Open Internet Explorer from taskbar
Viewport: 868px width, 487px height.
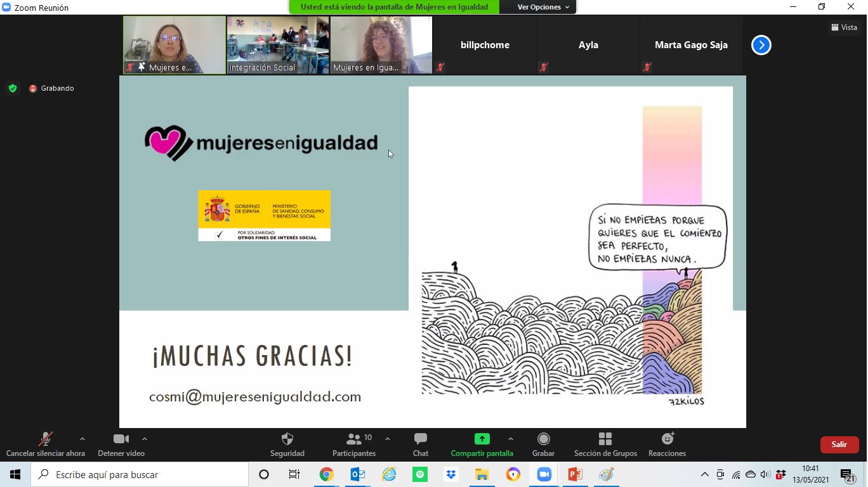point(388,474)
